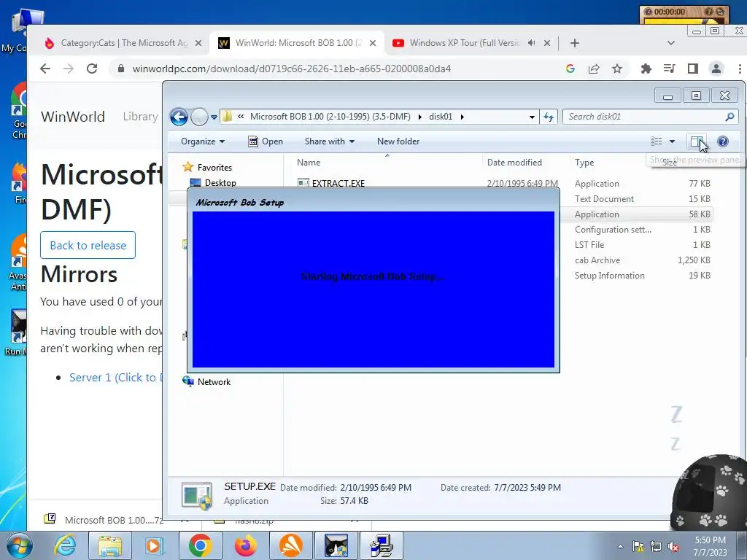Click Server 1 mirror link

(116, 377)
